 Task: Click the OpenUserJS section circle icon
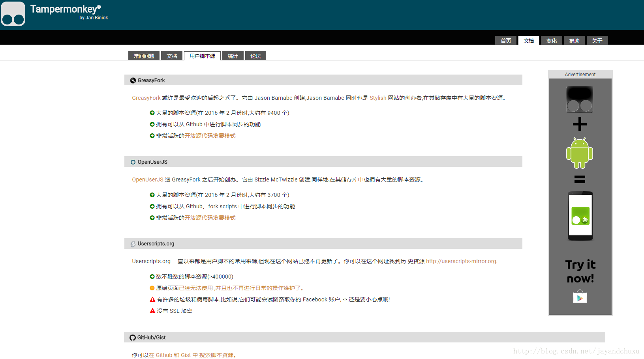point(133,162)
